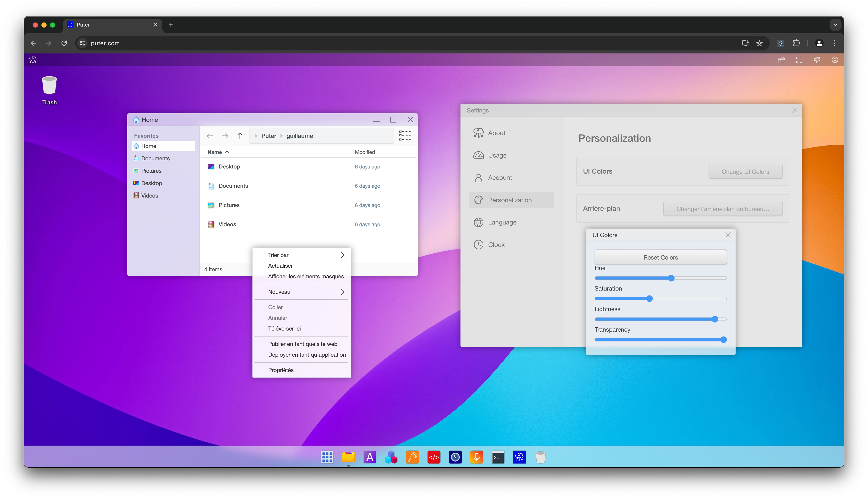Viewport: 868px width, 499px height.
Task: Open the Trash icon on the desktop
Action: pyautogui.click(x=49, y=90)
